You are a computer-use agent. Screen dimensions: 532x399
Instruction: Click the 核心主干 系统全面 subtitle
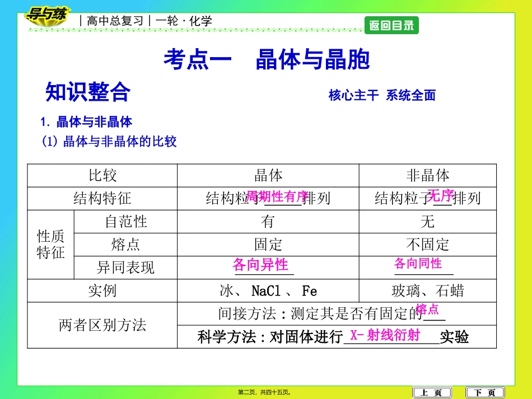point(382,95)
